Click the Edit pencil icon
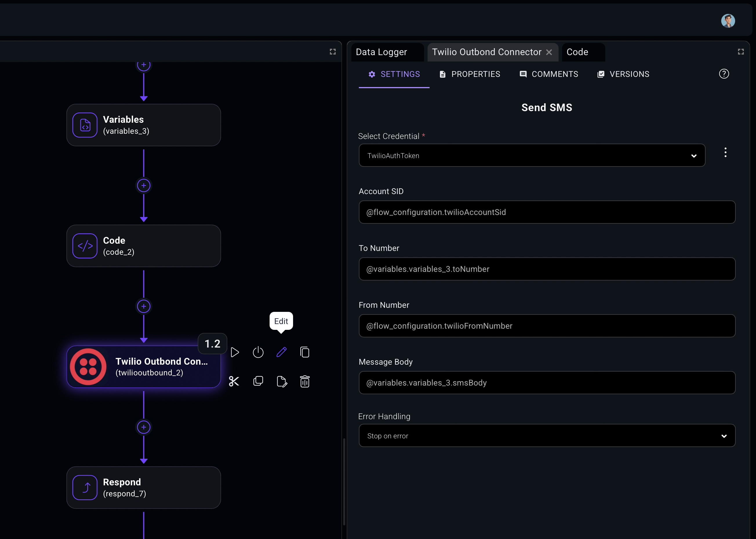 (x=281, y=352)
